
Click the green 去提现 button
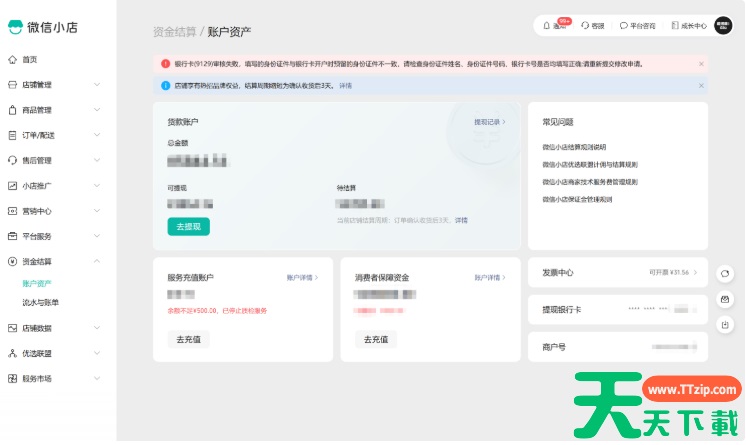pyautogui.click(x=188, y=227)
